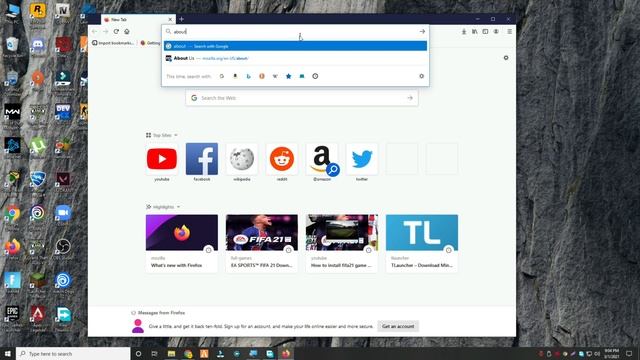The width and height of the screenshot is (640, 360).
Task: Open a new tab with plus button
Action: (x=182, y=19)
